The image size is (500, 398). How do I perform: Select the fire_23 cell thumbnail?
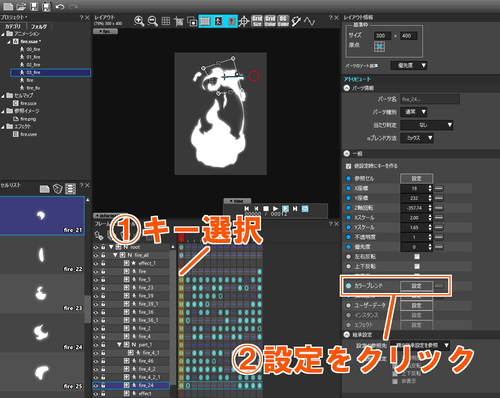pos(42,294)
